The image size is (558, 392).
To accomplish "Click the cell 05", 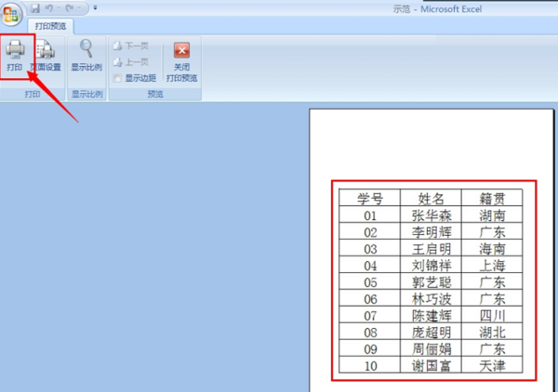I will click(x=370, y=281).
